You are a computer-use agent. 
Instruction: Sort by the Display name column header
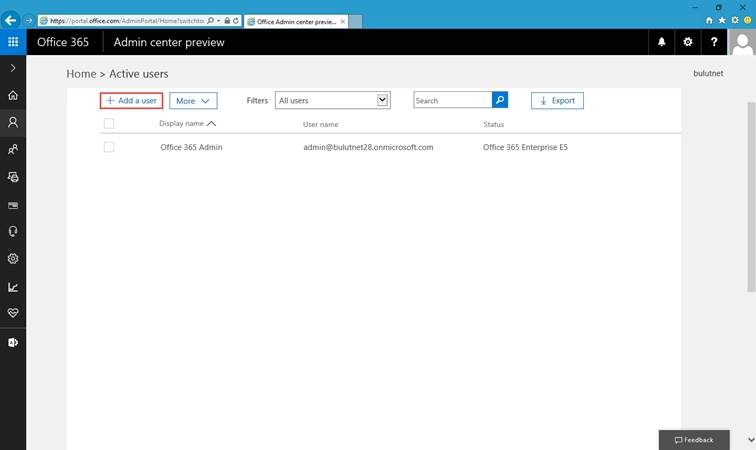pos(188,123)
